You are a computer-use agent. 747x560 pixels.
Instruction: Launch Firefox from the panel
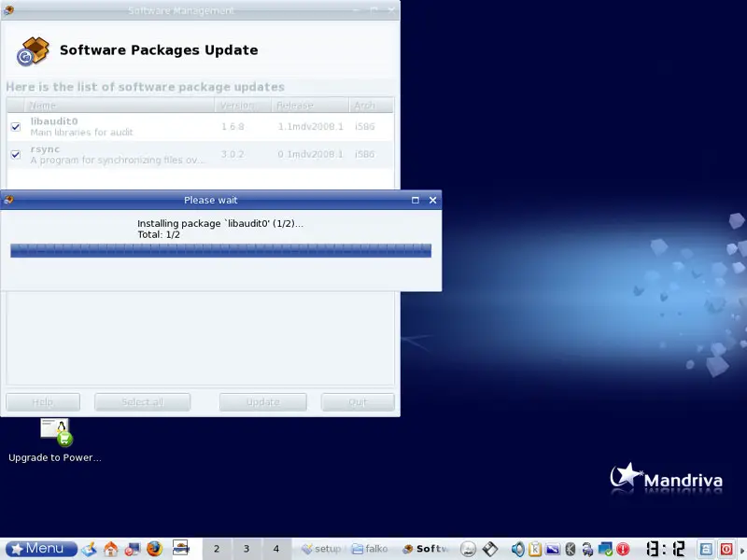[x=154, y=549]
